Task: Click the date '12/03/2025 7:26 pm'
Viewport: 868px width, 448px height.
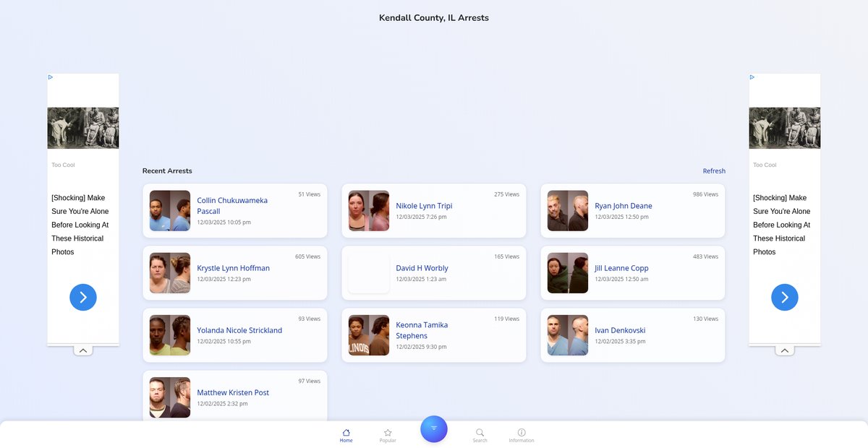Action: [422, 217]
